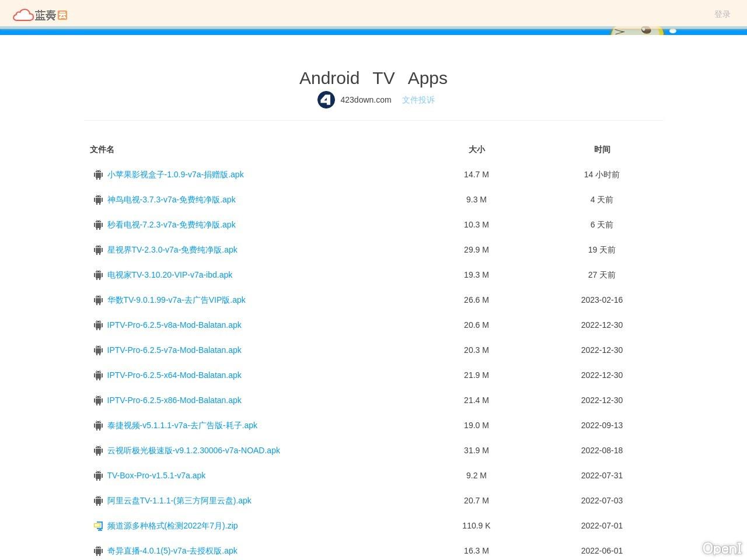The width and height of the screenshot is (747, 560).
Task: Open 云视听极光极速版-v9.1.2.30006 file link
Action: coord(193,450)
